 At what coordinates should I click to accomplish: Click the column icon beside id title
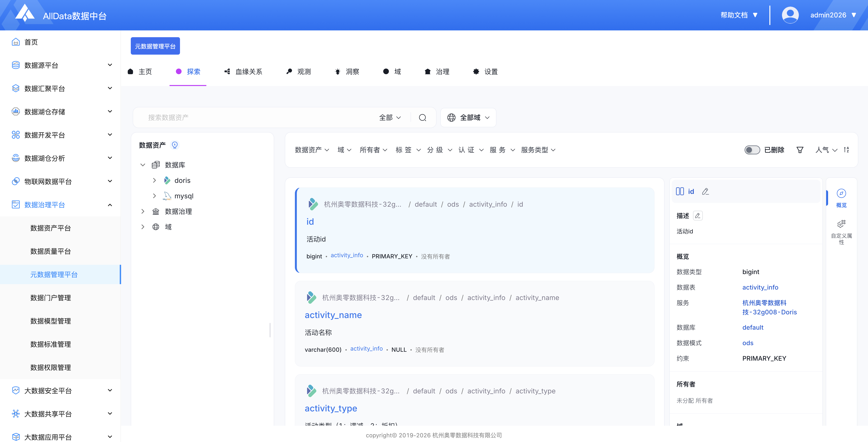pyautogui.click(x=680, y=191)
